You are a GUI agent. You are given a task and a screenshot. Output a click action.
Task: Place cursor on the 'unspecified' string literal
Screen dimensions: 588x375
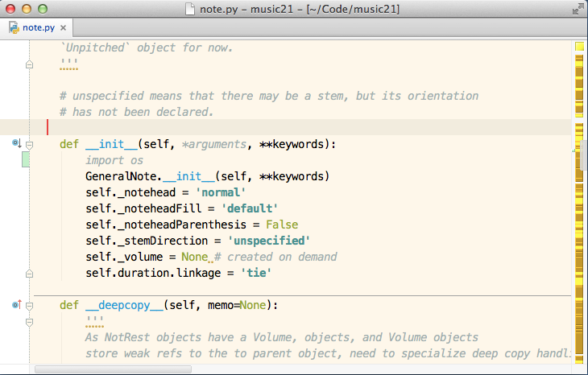click(x=269, y=241)
